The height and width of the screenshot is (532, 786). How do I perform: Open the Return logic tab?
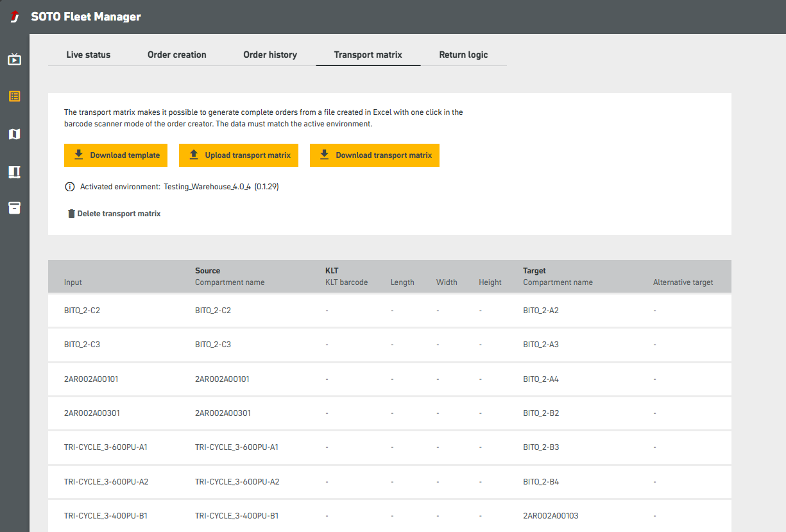[463, 55]
